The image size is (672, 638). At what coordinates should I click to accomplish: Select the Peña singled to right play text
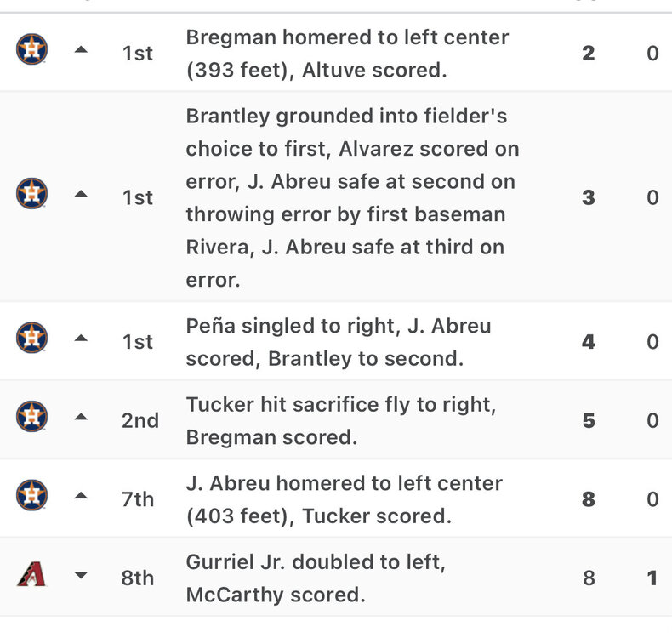click(x=338, y=342)
